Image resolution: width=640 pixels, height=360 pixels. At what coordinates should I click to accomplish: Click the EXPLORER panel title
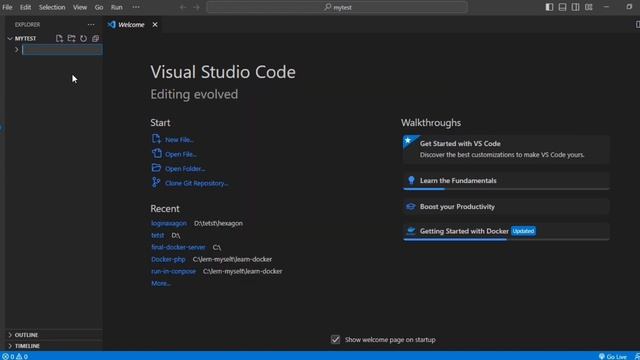[x=27, y=24]
